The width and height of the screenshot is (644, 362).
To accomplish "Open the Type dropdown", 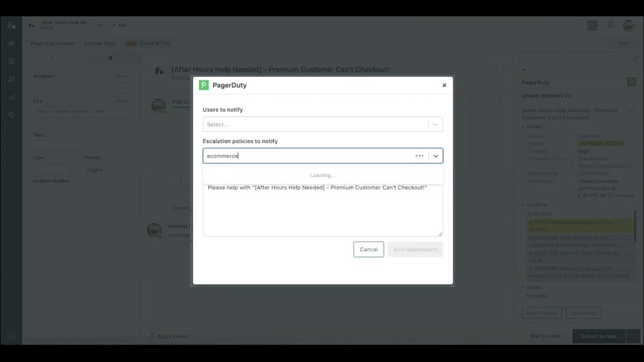I will [x=55, y=170].
